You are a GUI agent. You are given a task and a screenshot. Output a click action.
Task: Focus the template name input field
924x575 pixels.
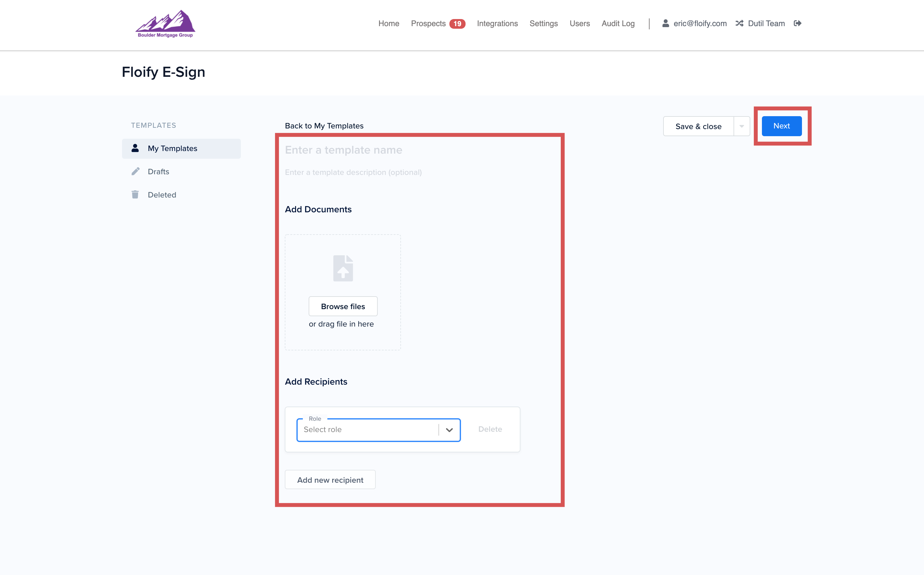380,150
